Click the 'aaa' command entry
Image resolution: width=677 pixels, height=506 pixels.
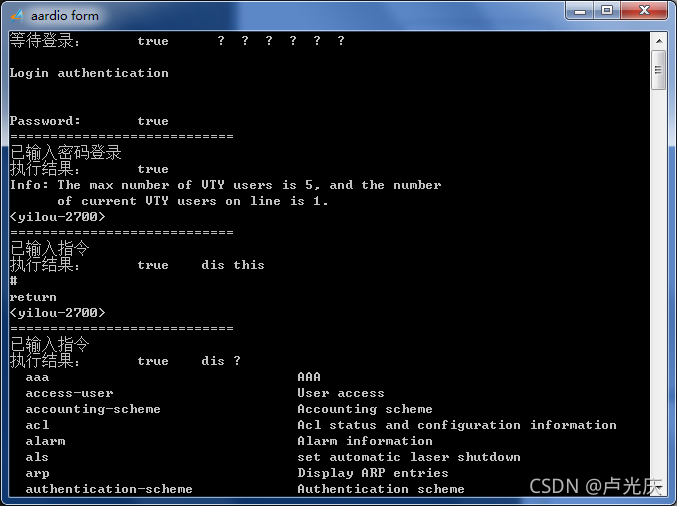click(x=37, y=378)
